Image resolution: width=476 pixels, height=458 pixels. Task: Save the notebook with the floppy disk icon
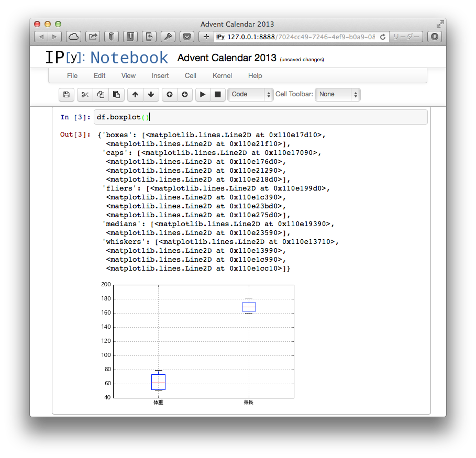click(66, 94)
